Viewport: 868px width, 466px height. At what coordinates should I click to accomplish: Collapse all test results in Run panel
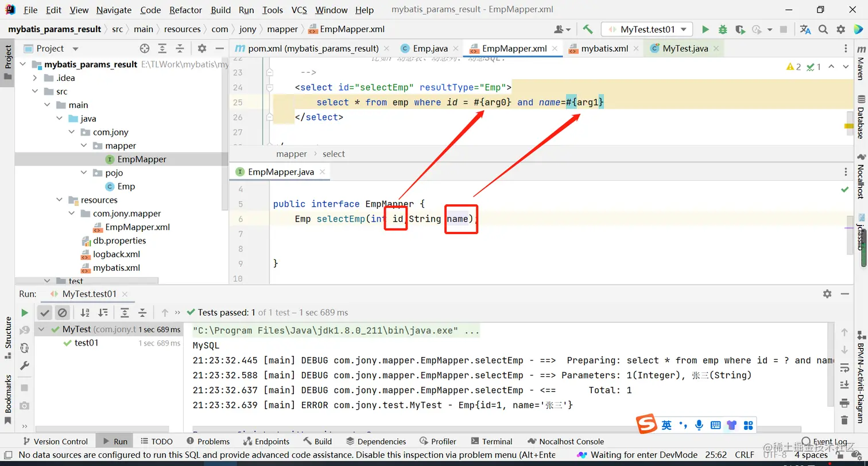coord(142,313)
